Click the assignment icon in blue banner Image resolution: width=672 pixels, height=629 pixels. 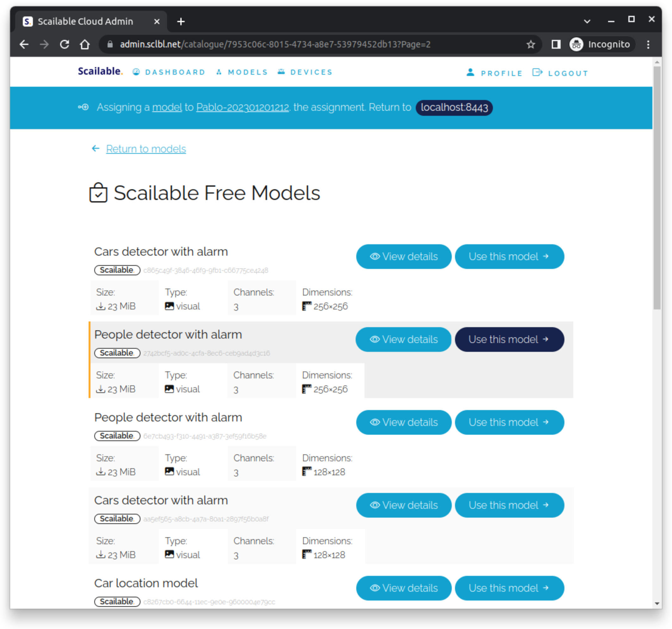(83, 107)
